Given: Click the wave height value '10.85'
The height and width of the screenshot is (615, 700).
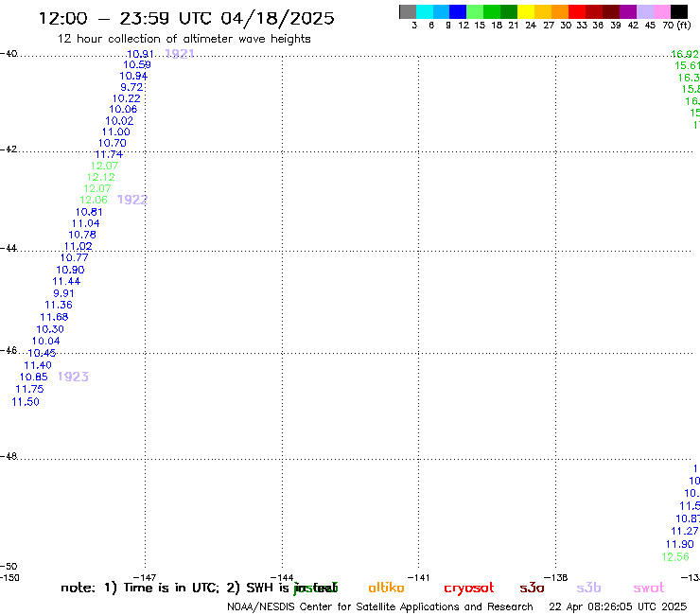Looking at the screenshot, I should pyautogui.click(x=33, y=377).
